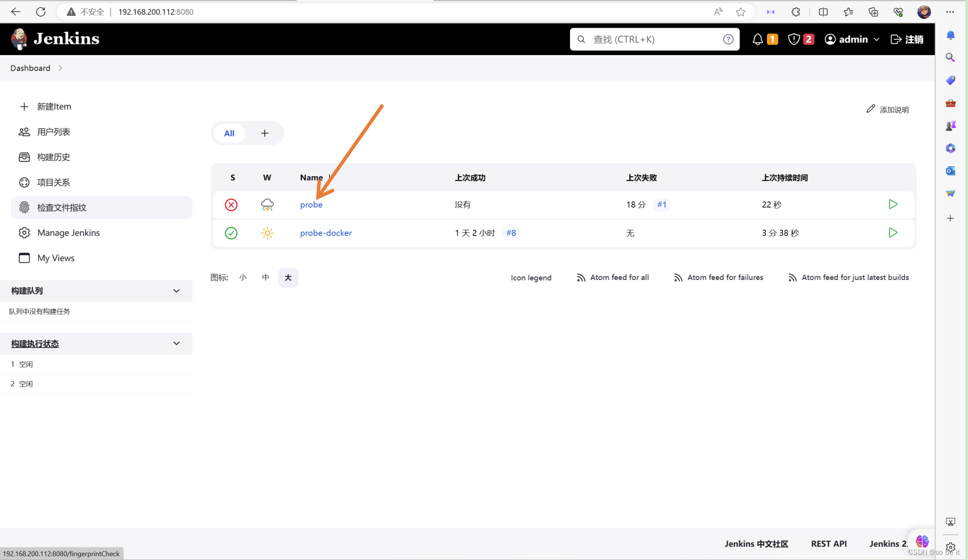The height and width of the screenshot is (560, 968).
Task: Open the admin user dropdown chevron
Action: [x=876, y=40]
